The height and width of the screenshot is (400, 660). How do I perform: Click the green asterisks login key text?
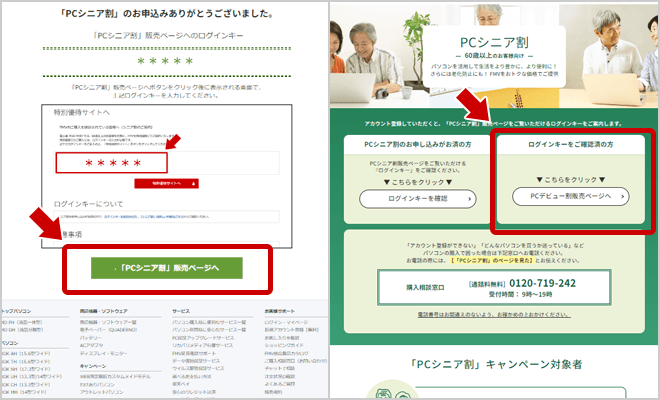click(165, 61)
